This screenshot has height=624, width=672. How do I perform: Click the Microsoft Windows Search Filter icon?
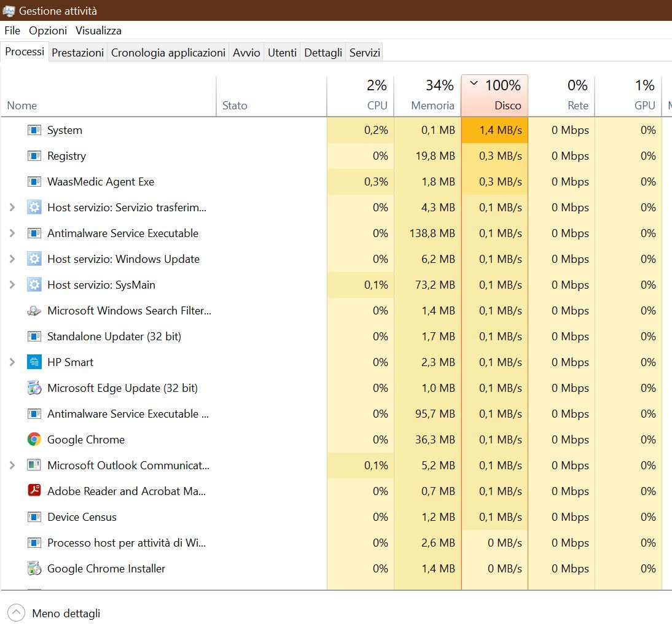tap(34, 311)
